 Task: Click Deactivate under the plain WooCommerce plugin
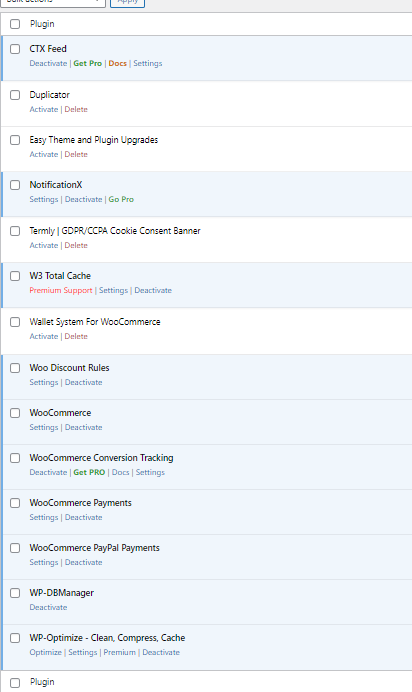pos(83,427)
